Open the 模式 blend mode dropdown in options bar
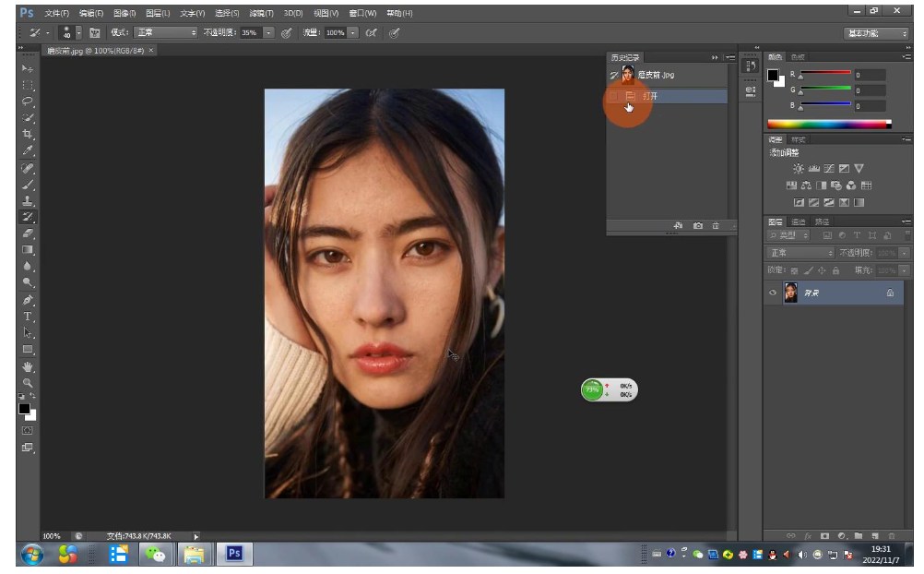Image resolution: width=924 pixels, height=574 pixels. pyautogui.click(x=166, y=33)
